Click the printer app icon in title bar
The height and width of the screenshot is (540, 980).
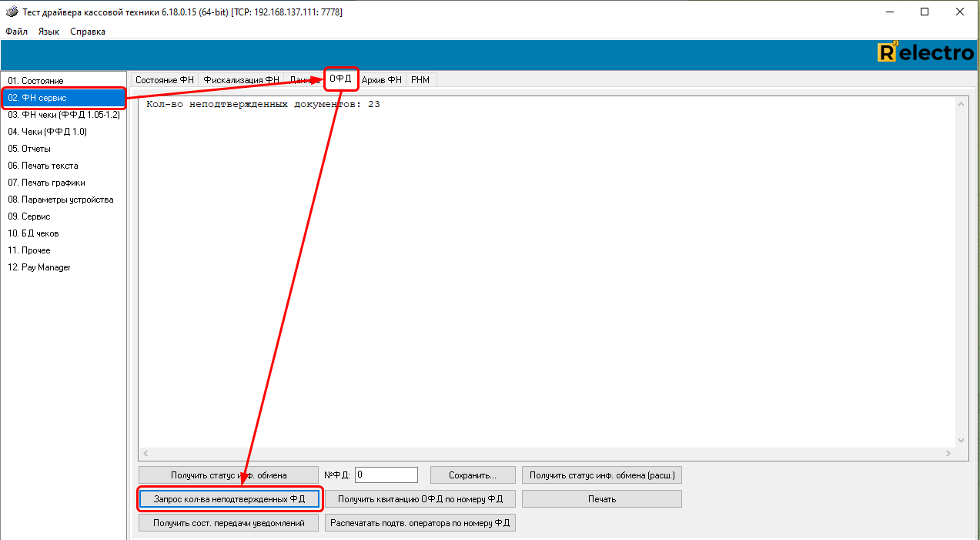tap(11, 12)
